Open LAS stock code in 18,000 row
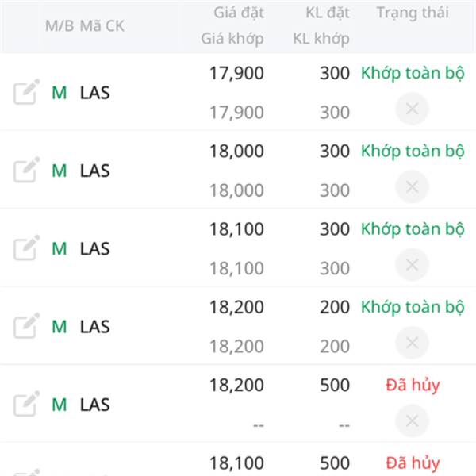This screenshot has width=476, height=476. [94, 171]
